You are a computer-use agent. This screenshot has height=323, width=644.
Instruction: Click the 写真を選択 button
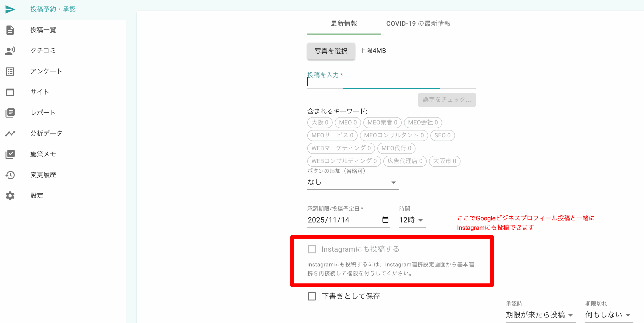(331, 51)
